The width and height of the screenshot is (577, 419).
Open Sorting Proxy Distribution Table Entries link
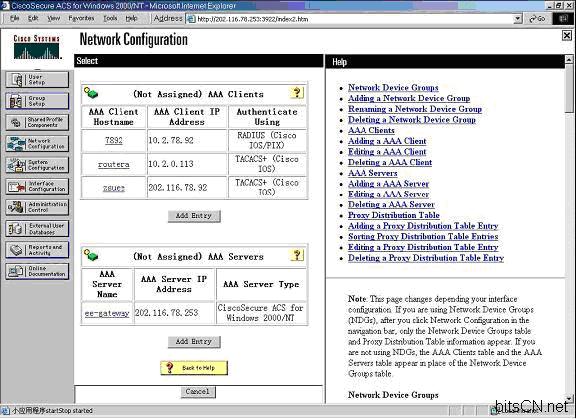click(423, 237)
